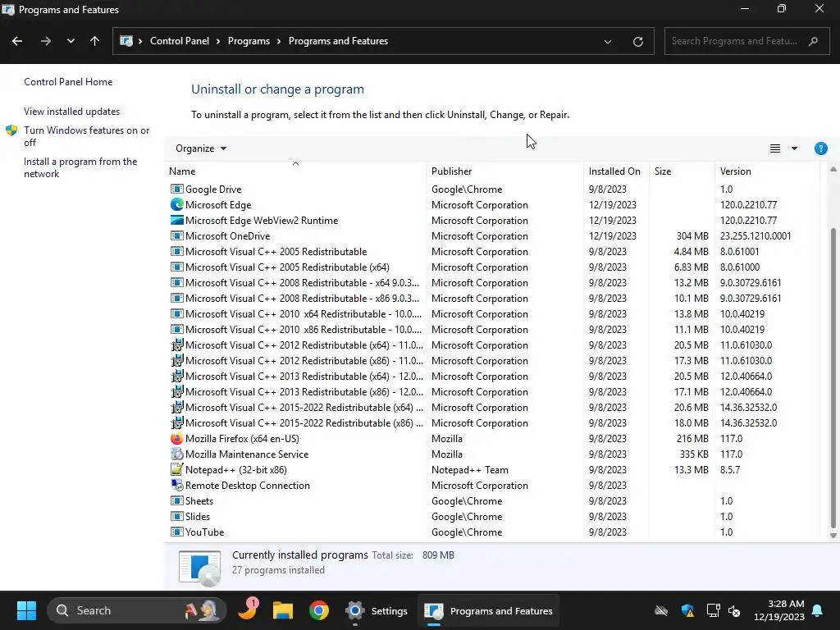
Task: Select Microsoft Visual C++ 2010 x64 Redistributable row
Action: tap(491, 314)
